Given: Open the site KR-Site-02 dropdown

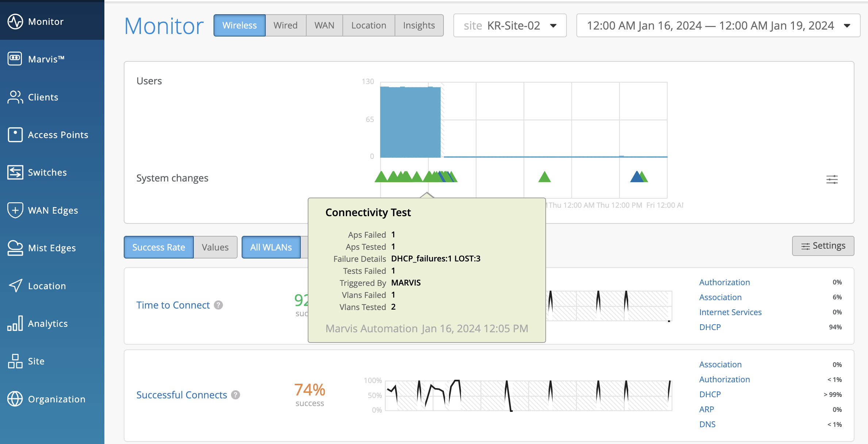Looking at the screenshot, I should pyautogui.click(x=510, y=26).
